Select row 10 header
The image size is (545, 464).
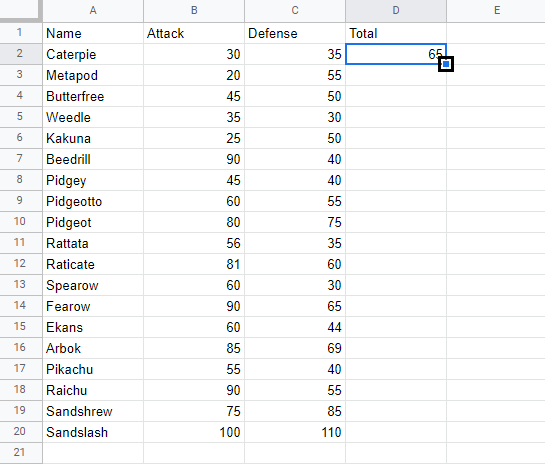pos(21,222)
